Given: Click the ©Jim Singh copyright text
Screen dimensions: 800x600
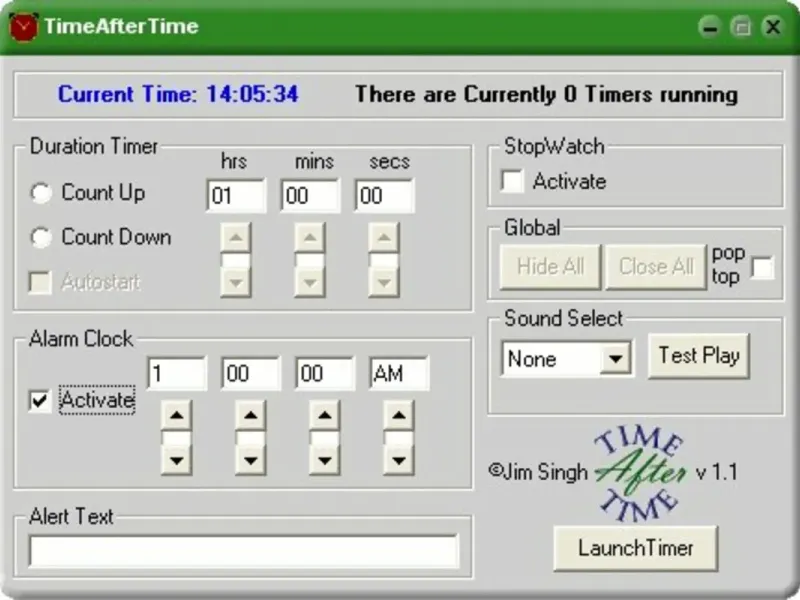Looking at the screenshot, I should click(x=538, y=472).
